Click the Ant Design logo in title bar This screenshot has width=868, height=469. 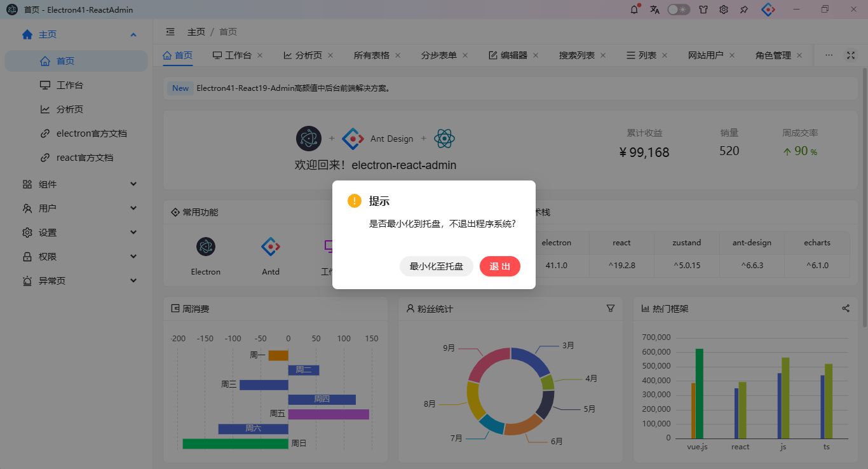(769, 10)
